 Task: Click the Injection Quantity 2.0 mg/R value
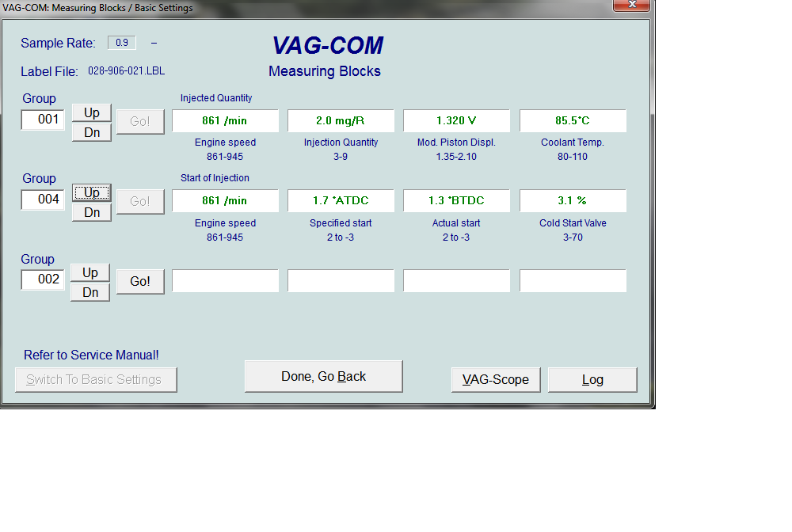click(x=341, y=121)
